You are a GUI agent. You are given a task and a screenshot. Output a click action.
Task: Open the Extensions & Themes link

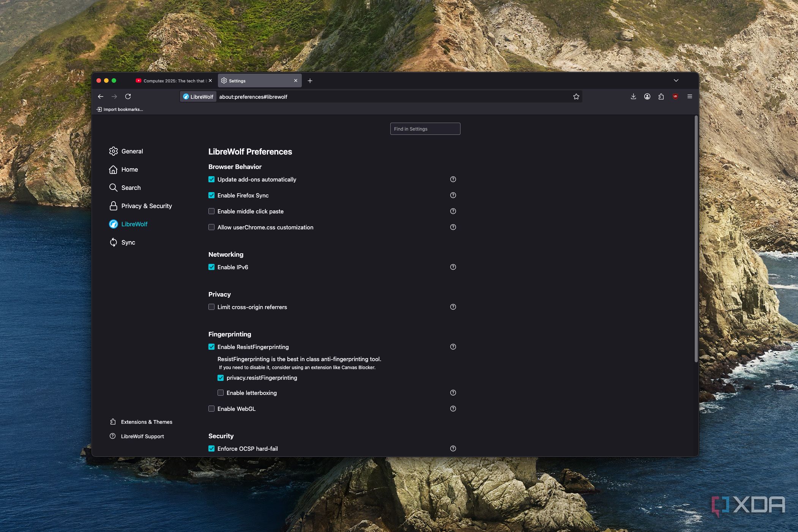tap(146, 422)
